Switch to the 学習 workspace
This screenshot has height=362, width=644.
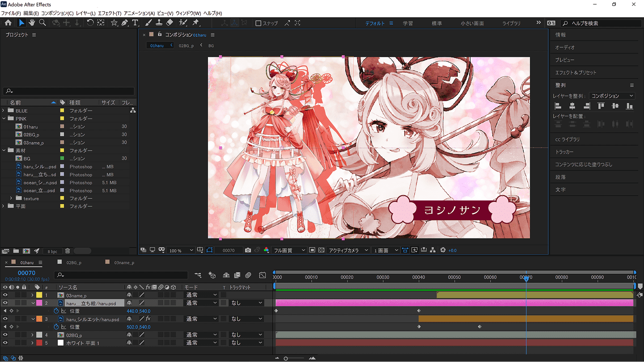coord(408,23)
